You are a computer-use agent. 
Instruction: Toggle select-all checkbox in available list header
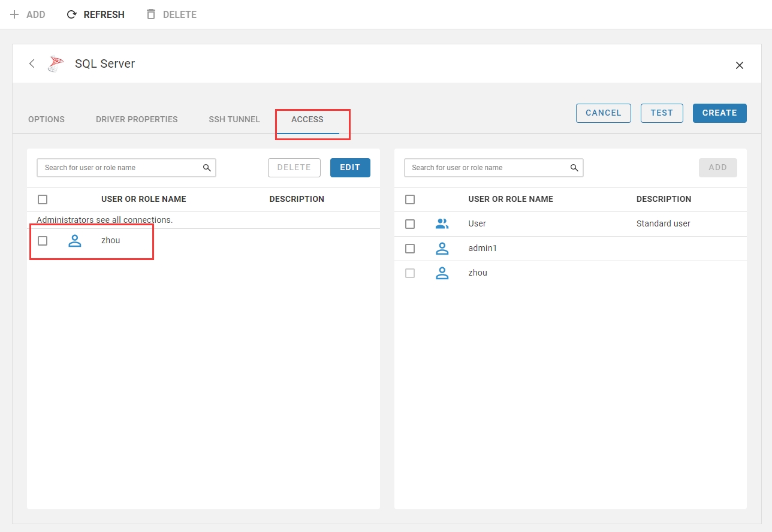tap(410, 199)
